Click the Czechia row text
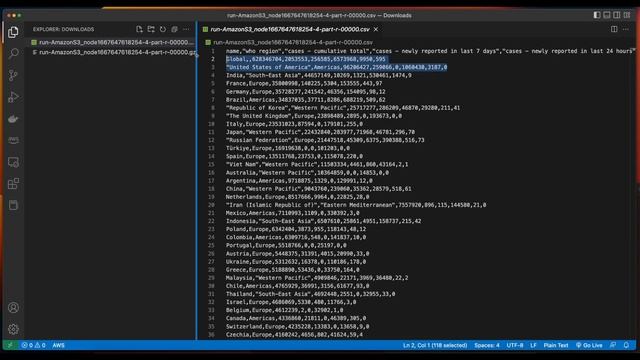The image size is (640, 360). coord(294,335)
